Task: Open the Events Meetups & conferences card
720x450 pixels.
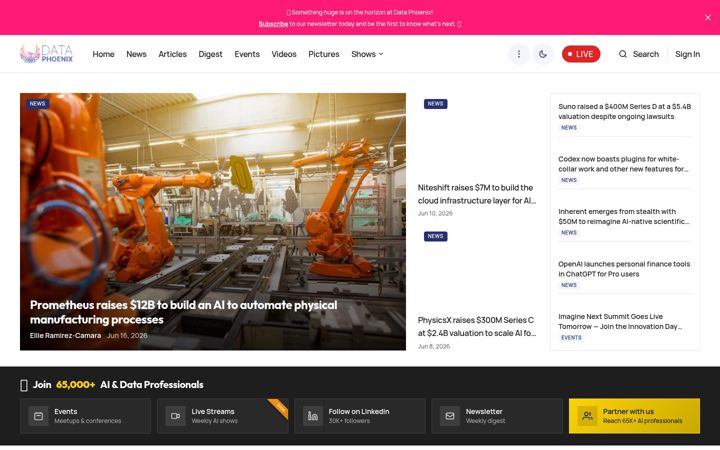Action: (x=85, y=416)
